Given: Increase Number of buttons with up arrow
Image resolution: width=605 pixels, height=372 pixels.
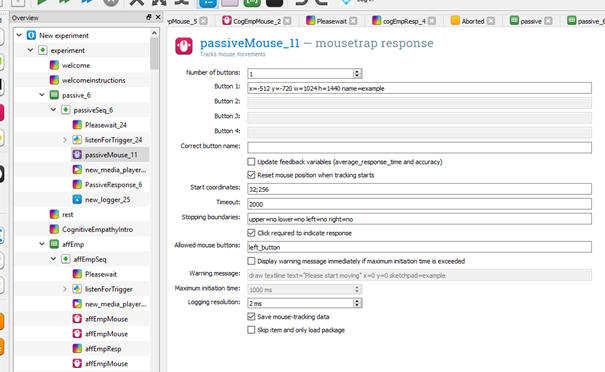Looking at the screenshot, I should click(357, 71).
